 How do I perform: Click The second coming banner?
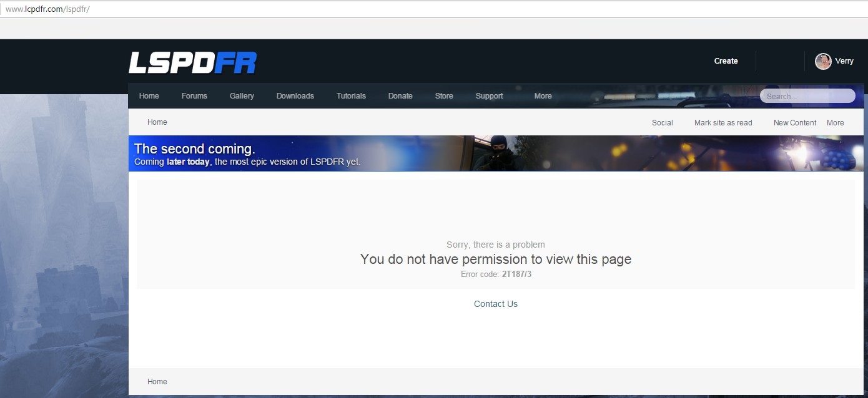point(496,153)
